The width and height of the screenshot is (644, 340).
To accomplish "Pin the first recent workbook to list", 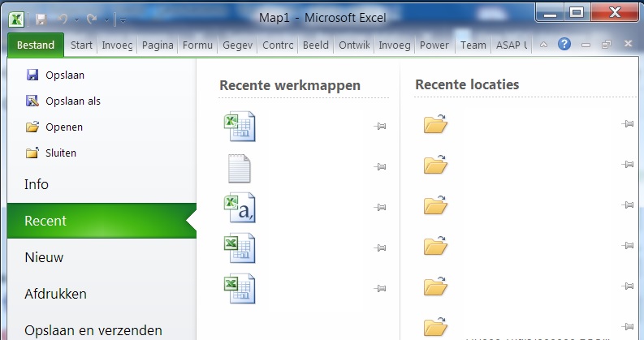I will pyautogui.click(x=379, y=127).
